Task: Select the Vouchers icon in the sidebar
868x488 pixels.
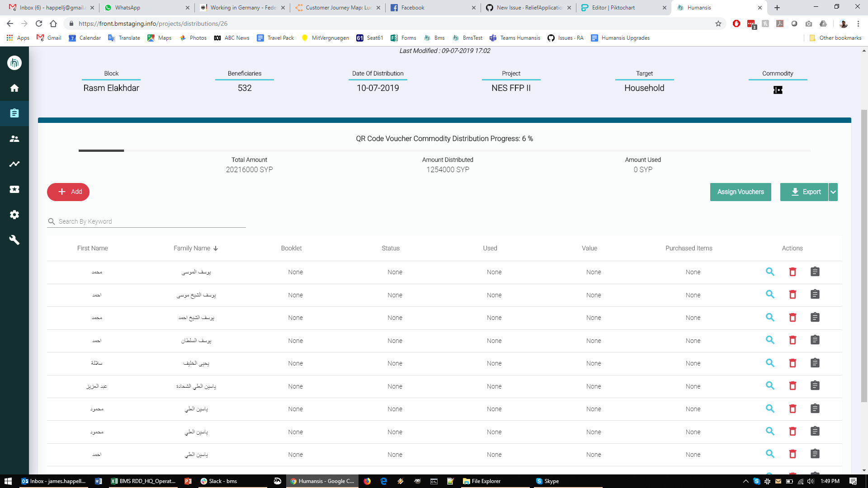Action: pos(14,189)
